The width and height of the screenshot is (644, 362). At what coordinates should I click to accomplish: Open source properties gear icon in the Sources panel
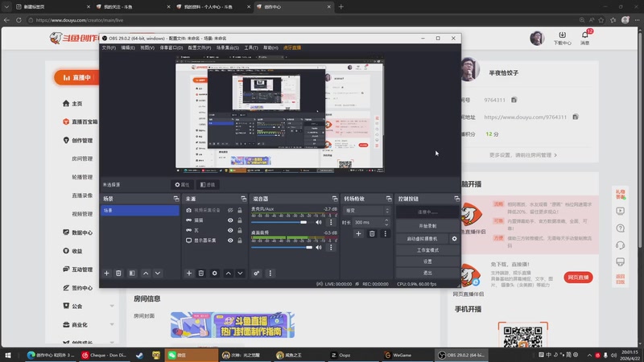214,274
